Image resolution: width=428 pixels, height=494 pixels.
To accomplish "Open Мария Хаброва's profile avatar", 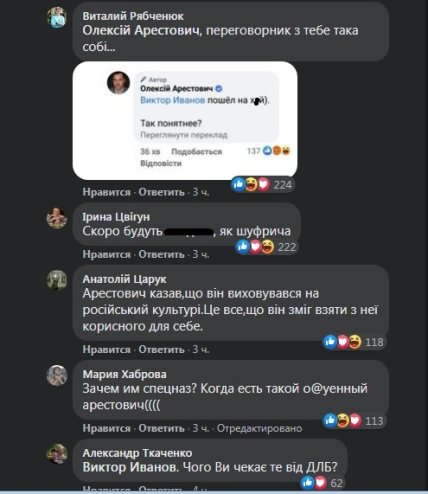I will pos(57,375).
